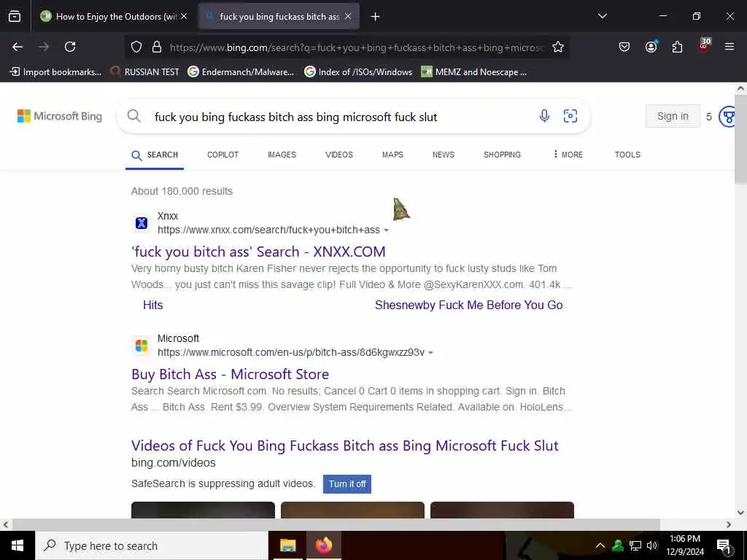Expand arrow beside microsoft.com result URL
Viewport: 747px width, 560px height.
tap(430, 353)
